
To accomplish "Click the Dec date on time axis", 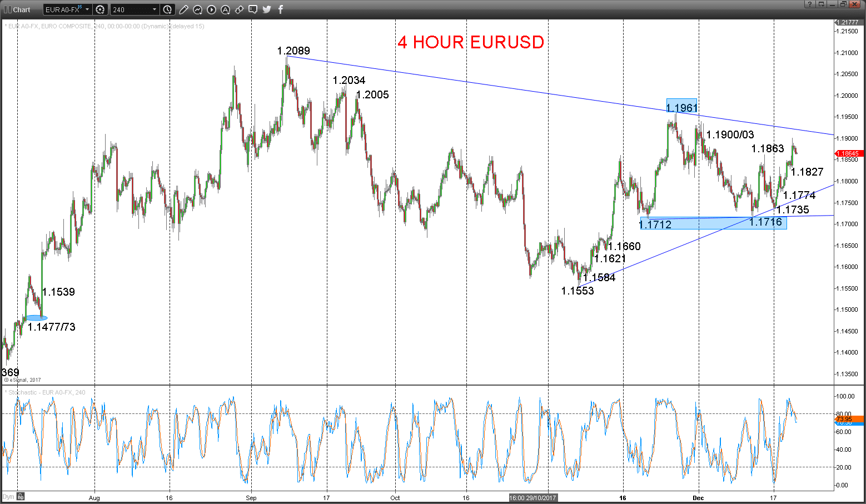I will click(x=698, y=498).
